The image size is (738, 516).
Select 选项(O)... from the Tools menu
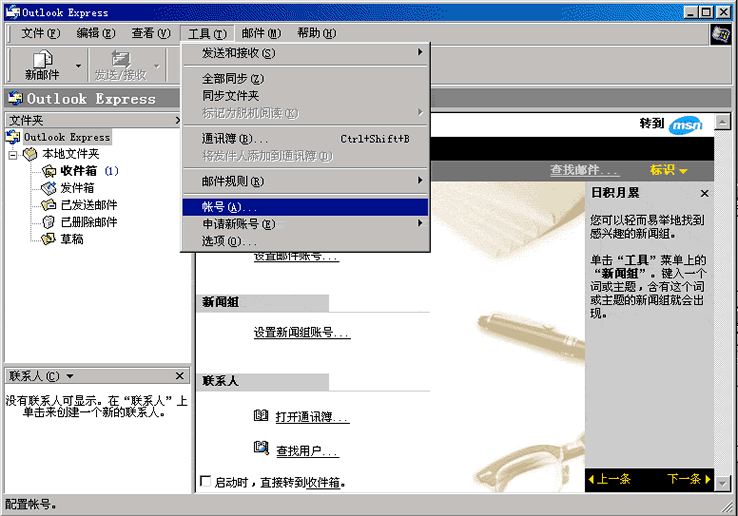305,241
